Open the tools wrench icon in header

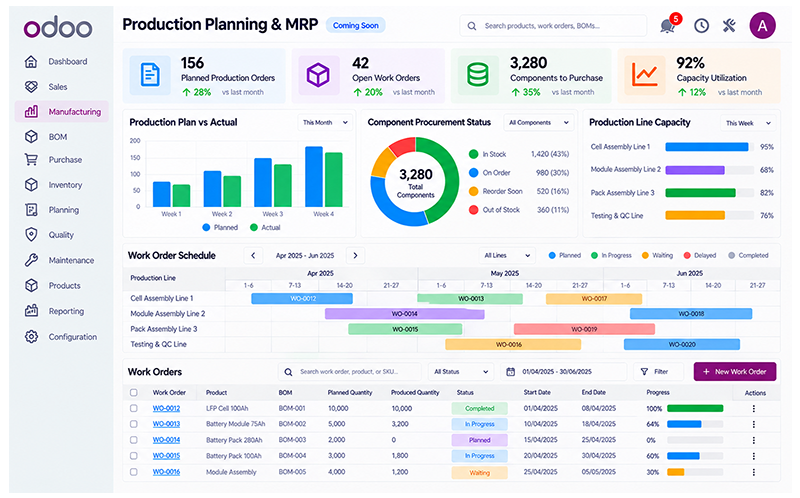[x=729, y=26]
